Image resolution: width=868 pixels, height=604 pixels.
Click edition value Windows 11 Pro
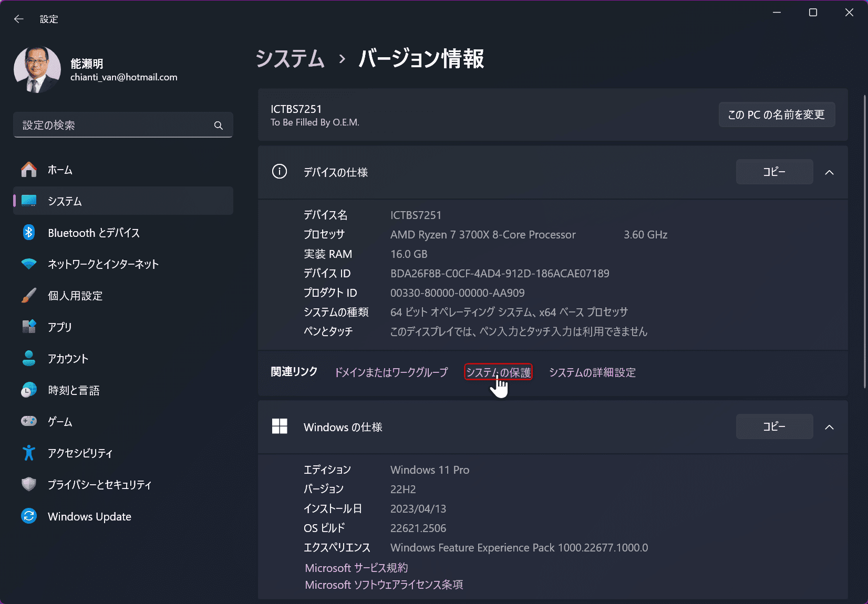pos(430,470)
